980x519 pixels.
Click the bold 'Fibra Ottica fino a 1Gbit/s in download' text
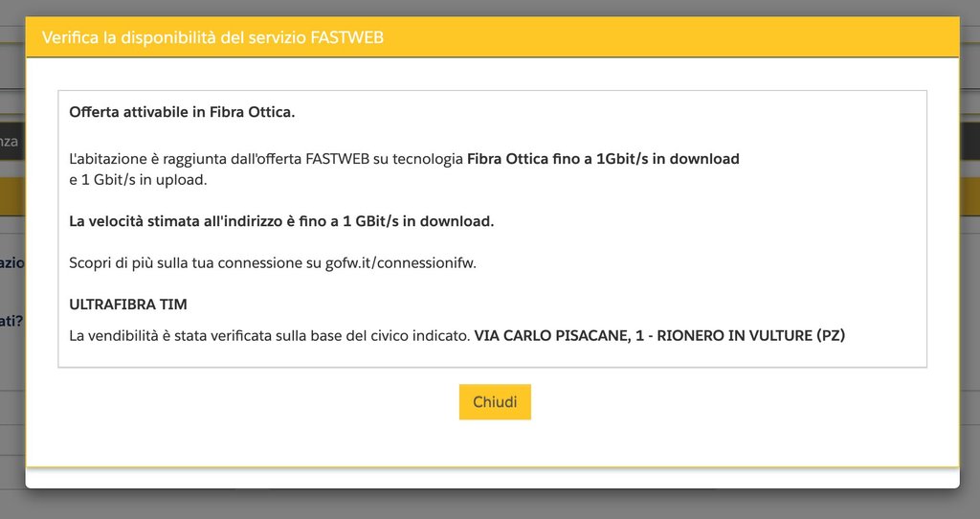point(603,159)
